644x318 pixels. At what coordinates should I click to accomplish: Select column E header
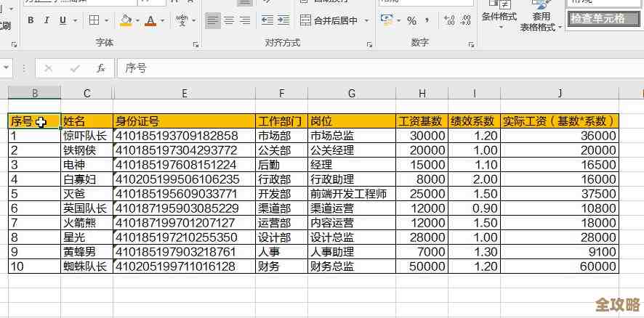(185, 93)
